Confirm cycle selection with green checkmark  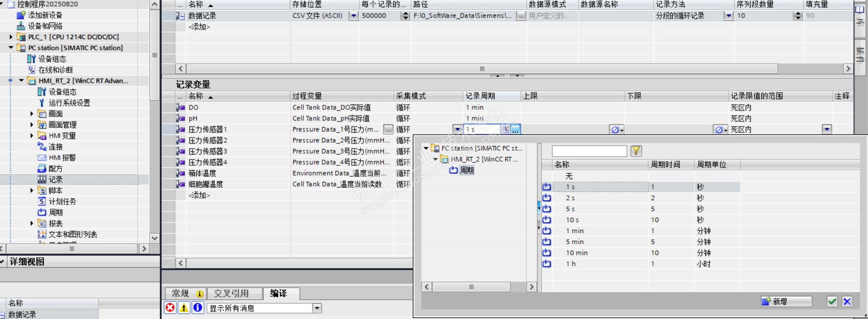[x=832, y=301]
